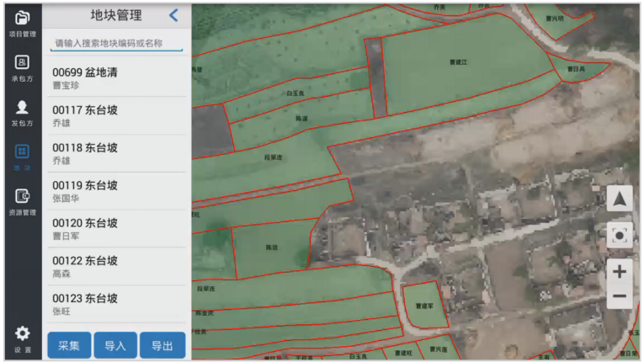This screenshot has height=362, width=644.
Task: Click the north arrow navigation button
Action: (x=620, y=199)
